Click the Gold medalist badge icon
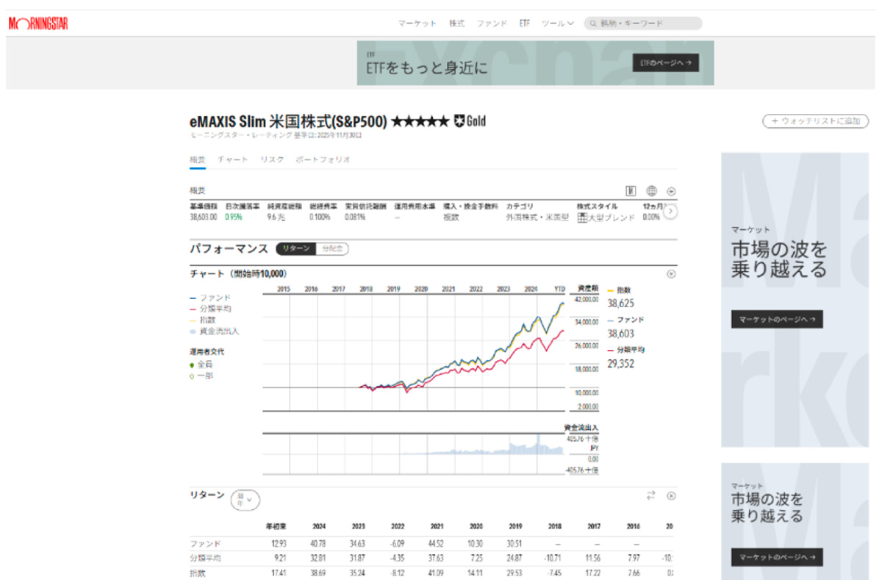The height and width of the screenshot is (588, 882). click(460, 121)
